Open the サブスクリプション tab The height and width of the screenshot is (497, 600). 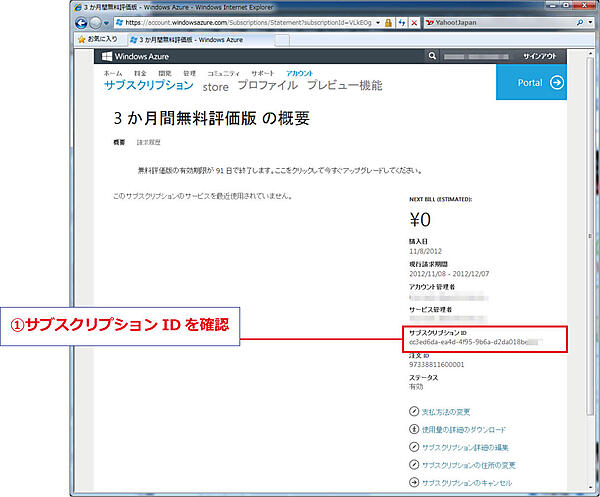click(x=148, y=86)
